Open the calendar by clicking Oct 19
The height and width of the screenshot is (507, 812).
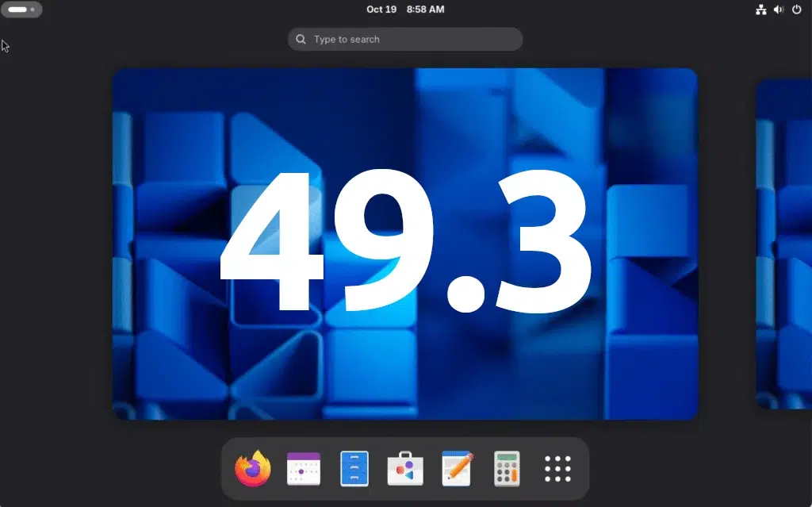click(x=381, y=10)
